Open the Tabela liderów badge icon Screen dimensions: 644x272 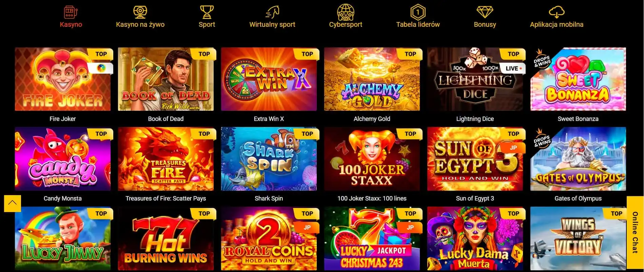[418, 12]
